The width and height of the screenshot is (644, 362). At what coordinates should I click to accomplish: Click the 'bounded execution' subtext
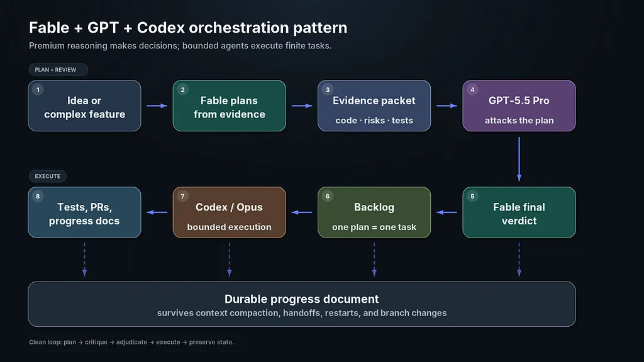pos(229,227)
